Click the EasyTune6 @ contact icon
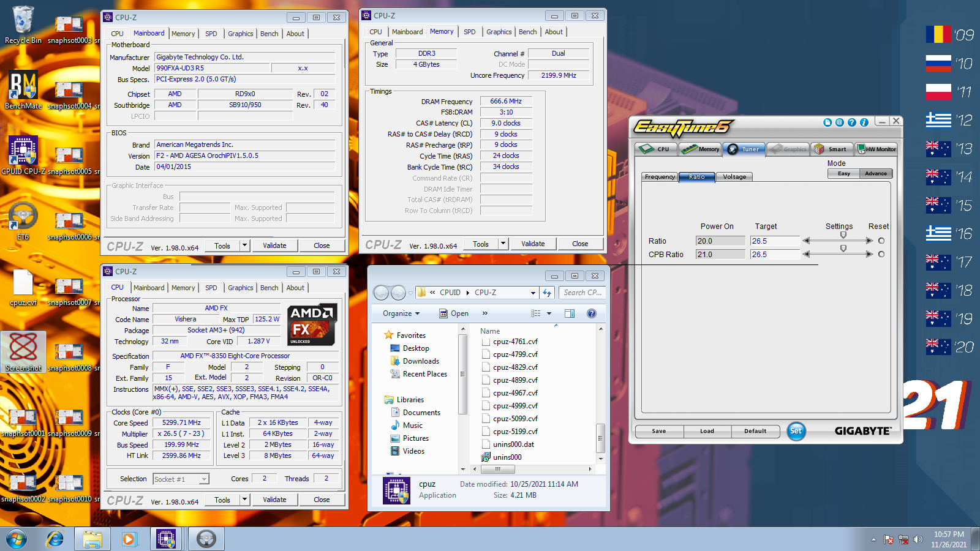The height and width of the screenshot is (551, 980). pos(840,122)
